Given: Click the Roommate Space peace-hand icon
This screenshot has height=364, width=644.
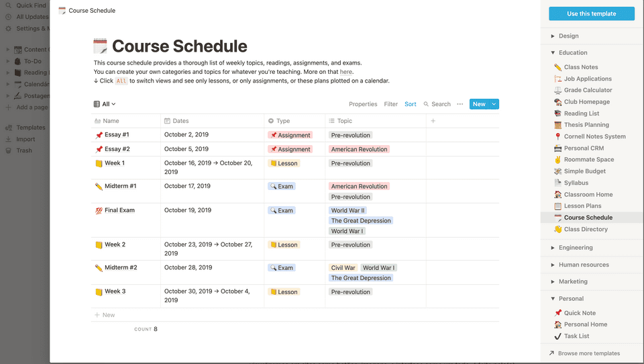Looking at the screenshot, I should [557, 160].
